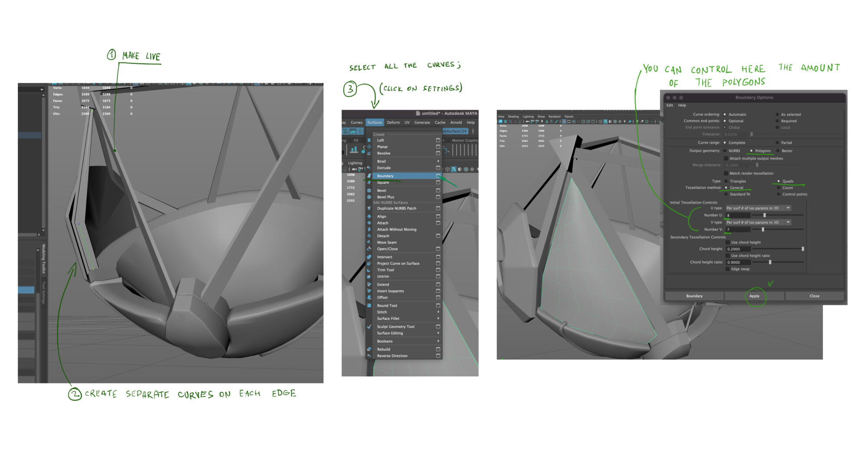Open the Boundary options box
The width and height of the screenshot is (868, 451).
pos(438,176)
